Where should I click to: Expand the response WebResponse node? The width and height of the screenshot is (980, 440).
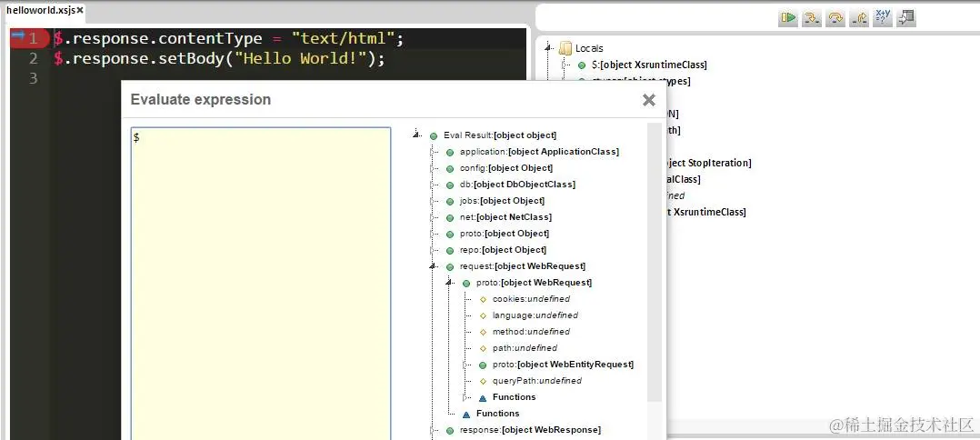[432, 429]
